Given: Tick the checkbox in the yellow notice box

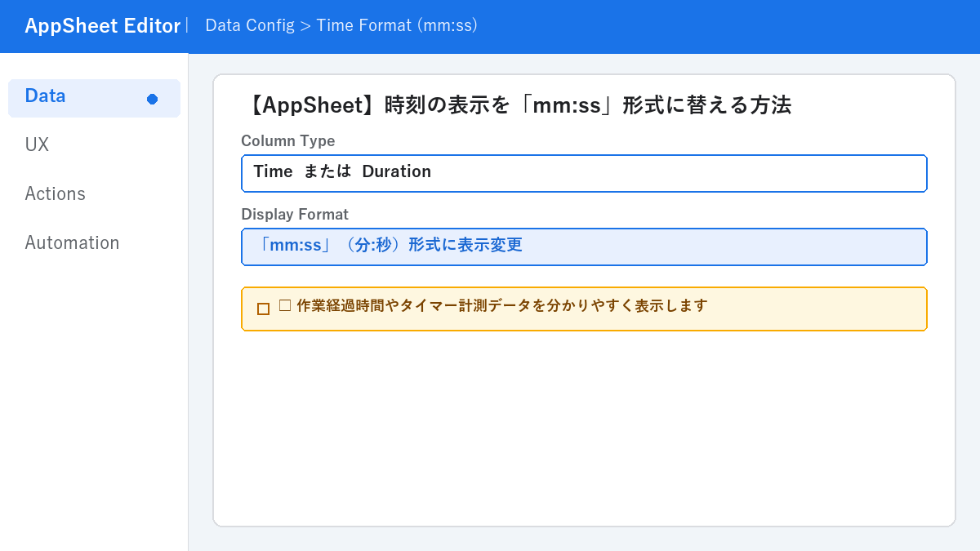Looking at the screenshot, I should [263, 309].
